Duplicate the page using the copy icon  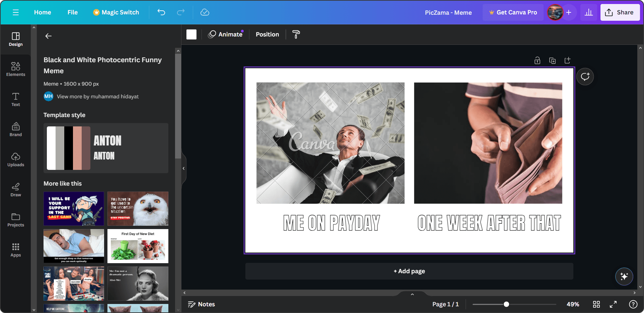click(x=552, y=60)
